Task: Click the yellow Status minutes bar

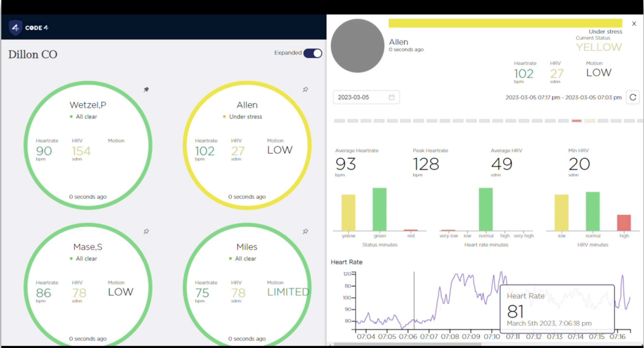Action: 348,212
